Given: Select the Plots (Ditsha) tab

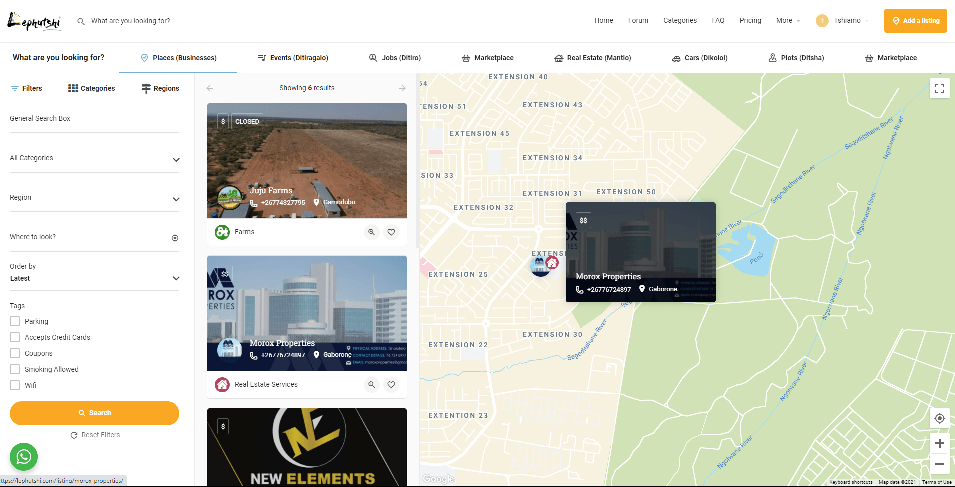Looking at the screenshot, I should coord(796,58).
